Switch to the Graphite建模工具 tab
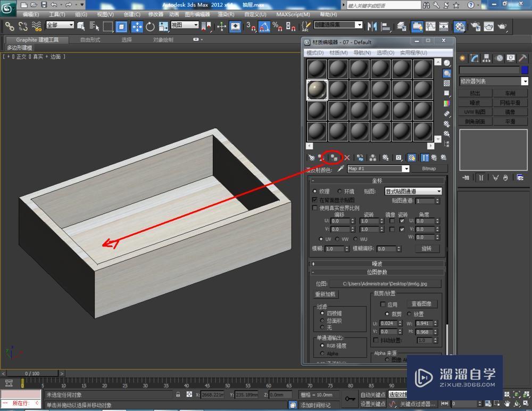Screen dimensions: 532x411 point(36,39)
